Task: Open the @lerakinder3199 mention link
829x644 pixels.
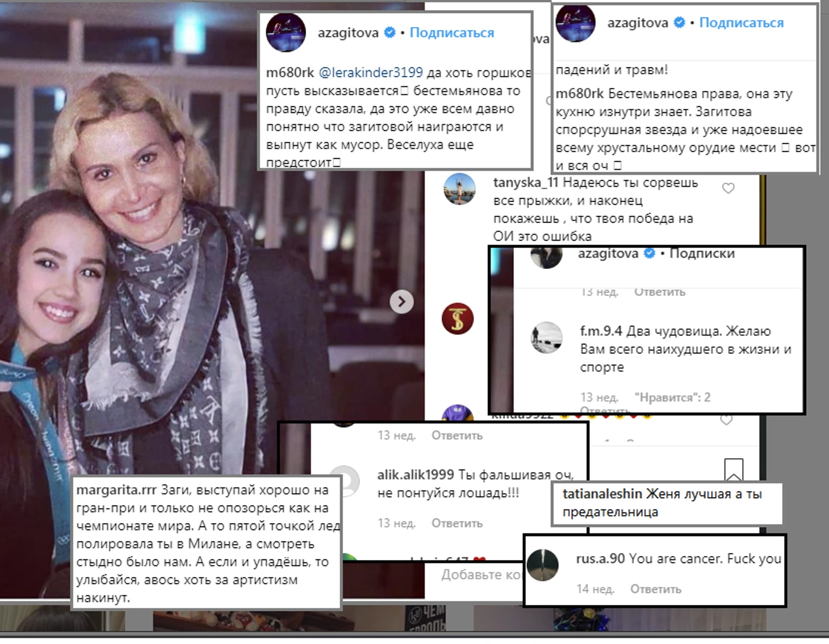Action: click(x=371, y=73)
